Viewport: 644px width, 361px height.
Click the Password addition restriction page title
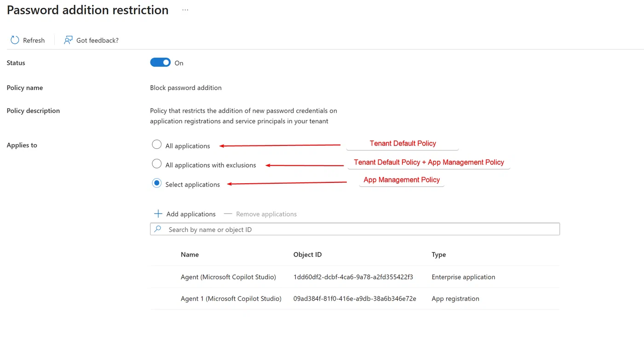pos(88,10)
